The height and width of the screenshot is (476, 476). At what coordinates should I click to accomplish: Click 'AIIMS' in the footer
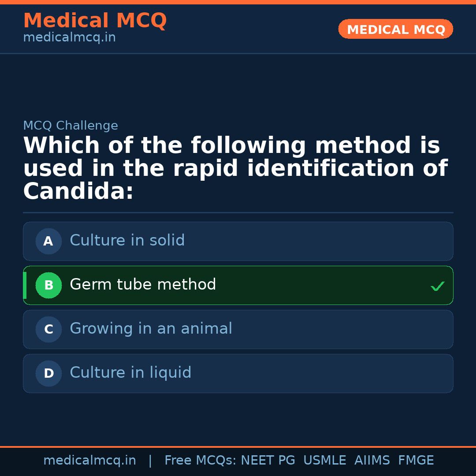(372, 461)
